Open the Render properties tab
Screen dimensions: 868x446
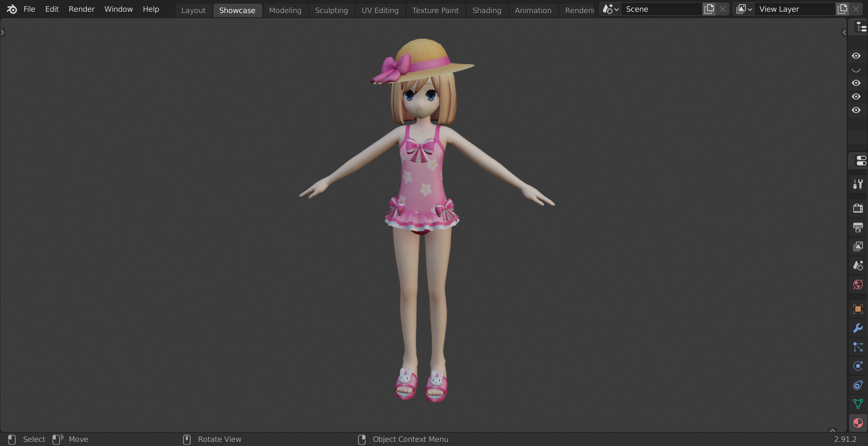point(858,208)
